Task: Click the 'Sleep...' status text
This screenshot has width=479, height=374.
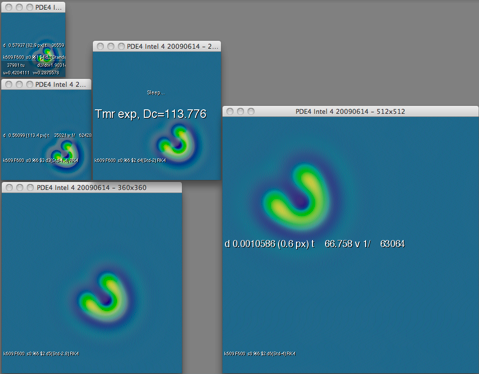Action: click(x=156, y=93)
